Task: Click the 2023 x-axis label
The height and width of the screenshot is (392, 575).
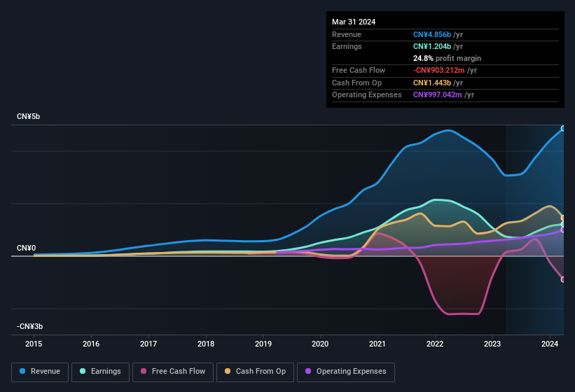Action: coord(492,344)
